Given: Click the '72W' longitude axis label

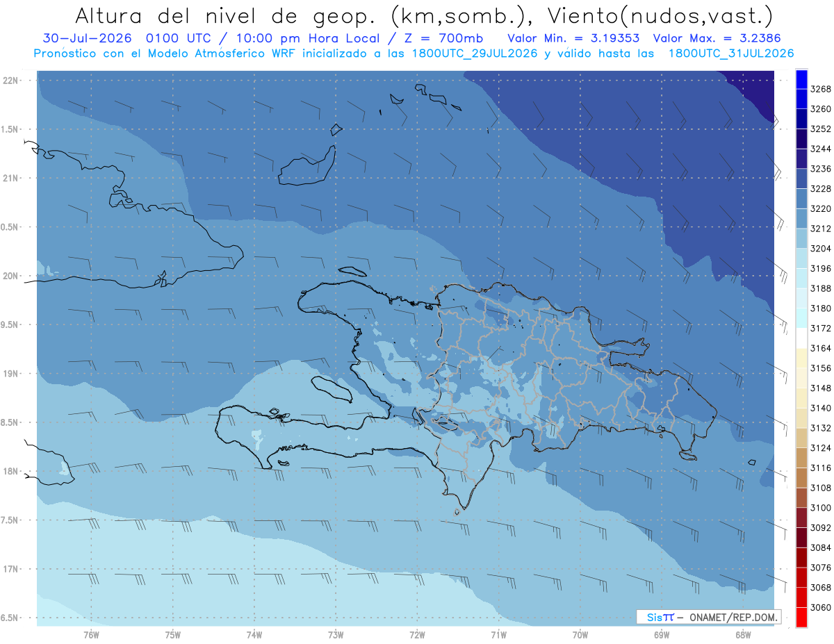Looking at the screenshot, I should (x=417, y=634).
